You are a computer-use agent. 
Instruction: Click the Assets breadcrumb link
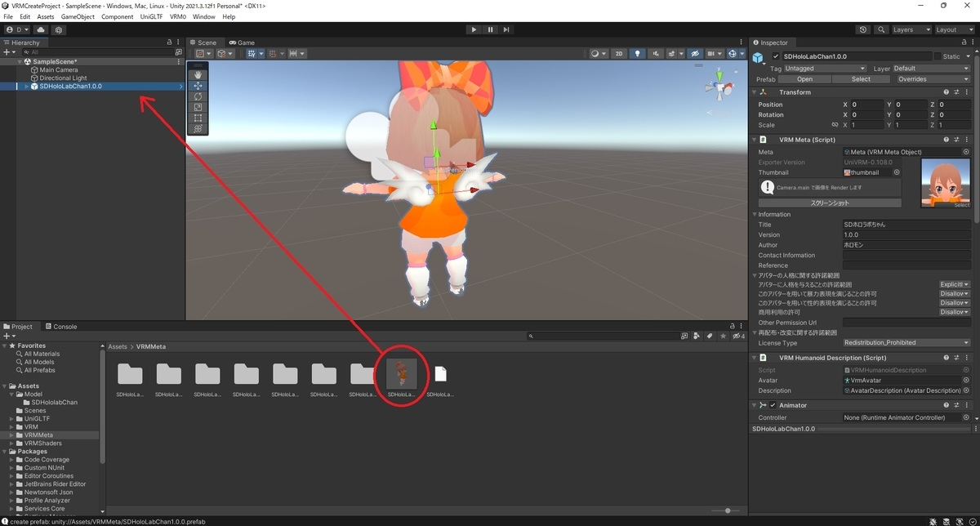[118, 346]
